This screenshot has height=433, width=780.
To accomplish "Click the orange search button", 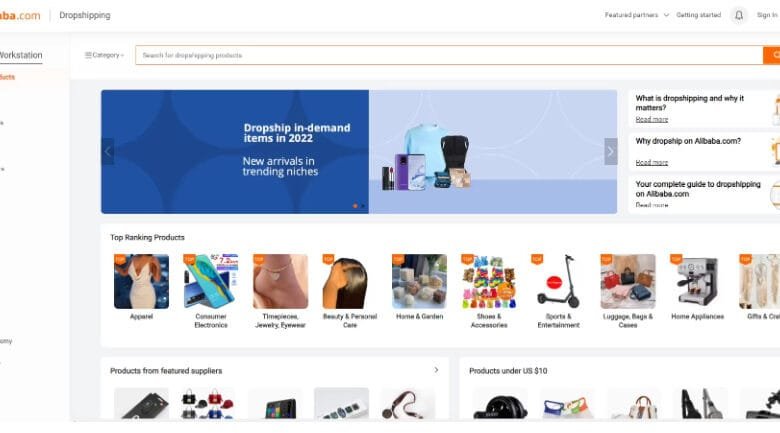I will pos(771,55).
